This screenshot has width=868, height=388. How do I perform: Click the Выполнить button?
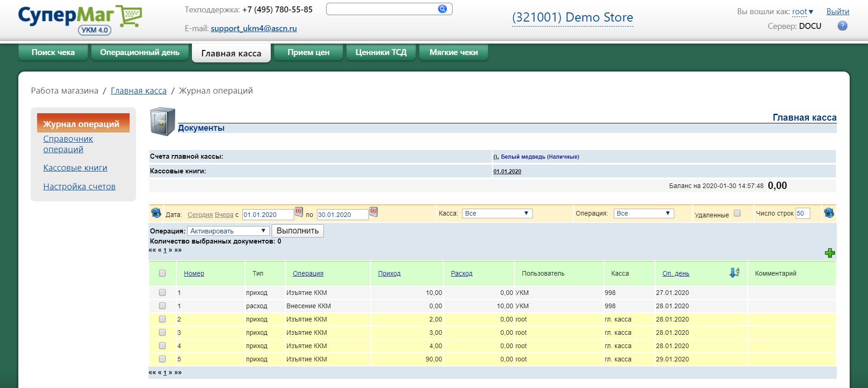click(x=298, y=231)
